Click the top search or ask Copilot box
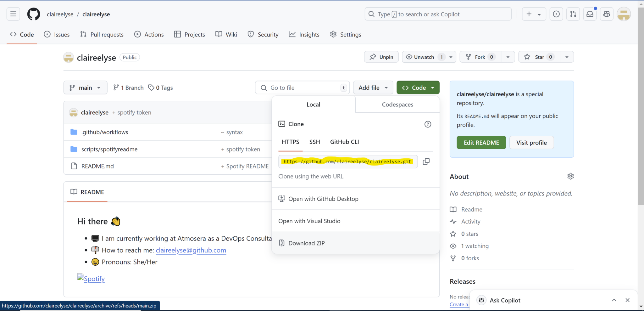 (438, 14)
